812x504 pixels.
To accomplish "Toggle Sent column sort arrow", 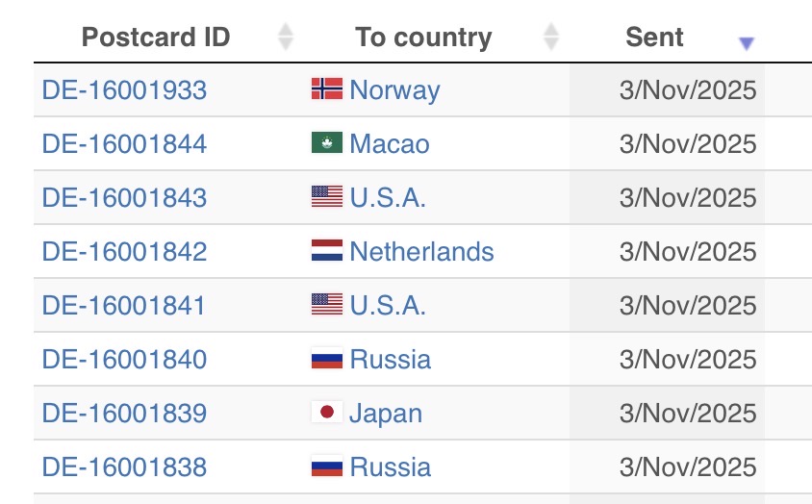I will click(x=746, y=42).
